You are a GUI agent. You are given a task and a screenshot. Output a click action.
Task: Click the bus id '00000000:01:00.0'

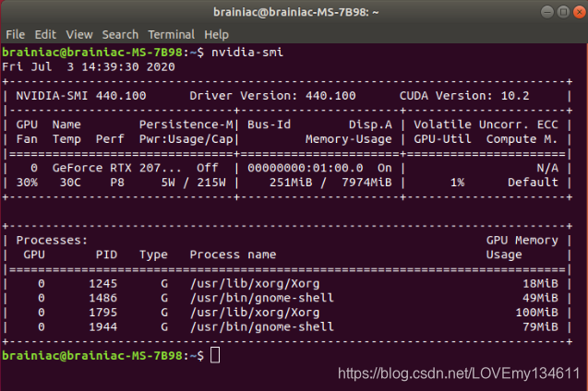tap(306, 168)
